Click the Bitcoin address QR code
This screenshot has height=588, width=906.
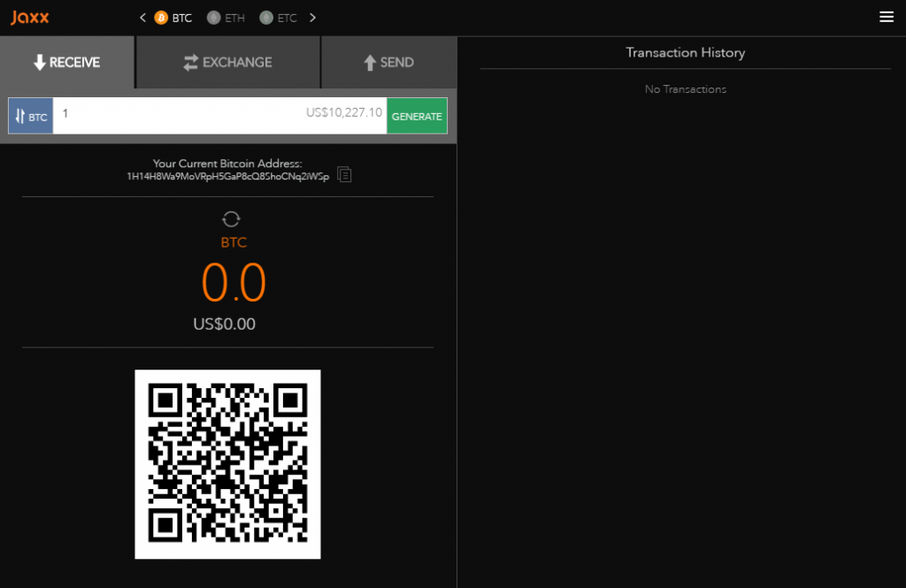pyautogui.click(x=227, y=464)
